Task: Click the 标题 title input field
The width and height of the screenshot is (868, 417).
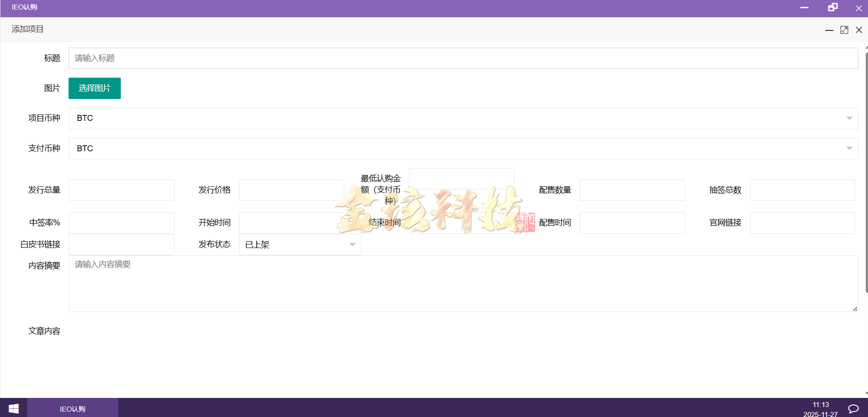Action: [318, 58]
